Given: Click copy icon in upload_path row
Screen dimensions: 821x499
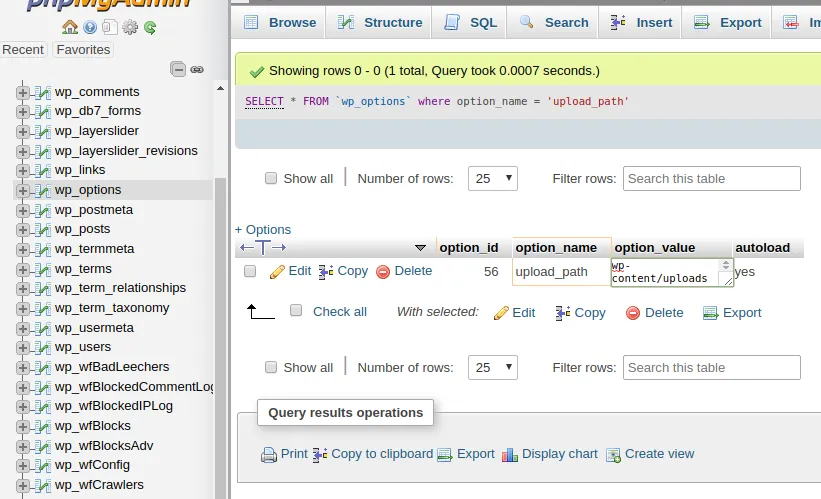Looking at the screenshot, I should (326, 272).
